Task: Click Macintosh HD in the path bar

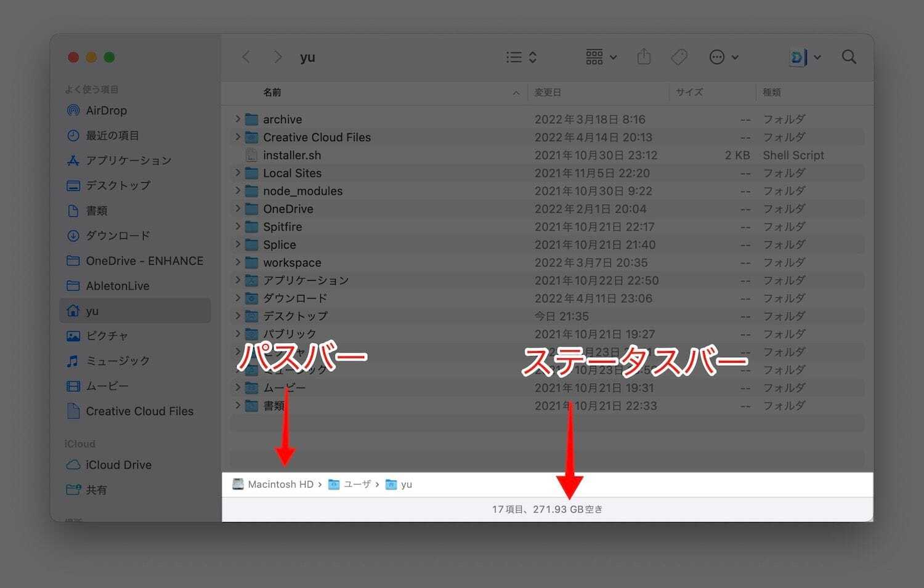Action: point(273,485)
